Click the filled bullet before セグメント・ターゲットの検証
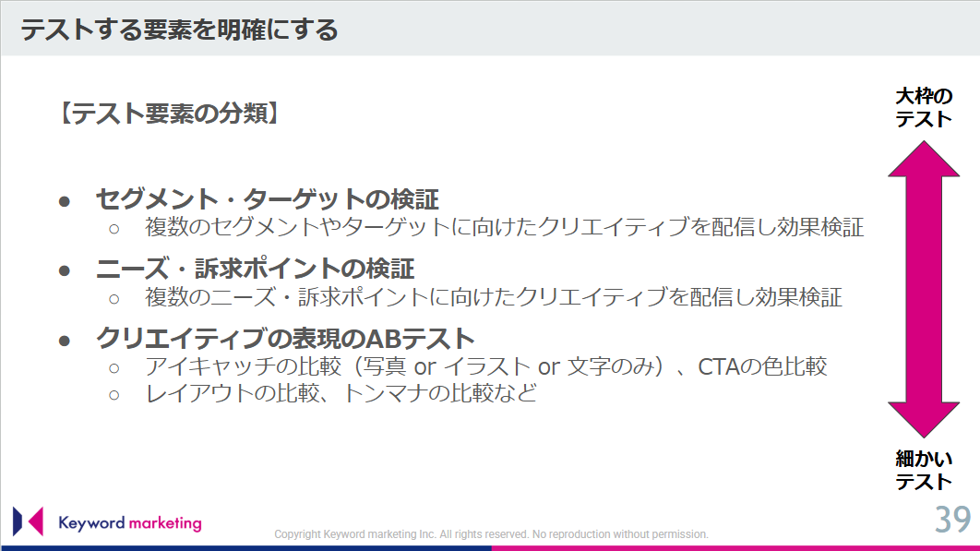The height and width of the screenshot is (551, 980). [65, 200]
